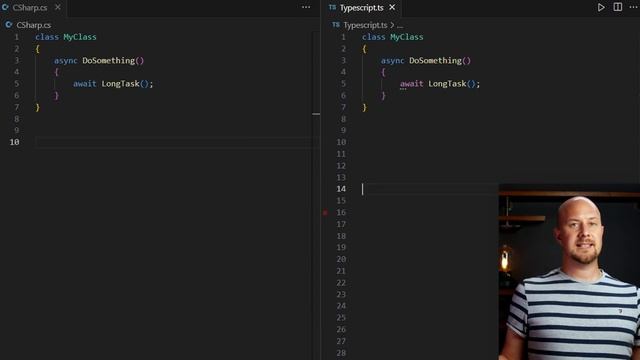Click 'async' keyword in Typescript.ts
The image size is (640, 360).
[393, 60]
